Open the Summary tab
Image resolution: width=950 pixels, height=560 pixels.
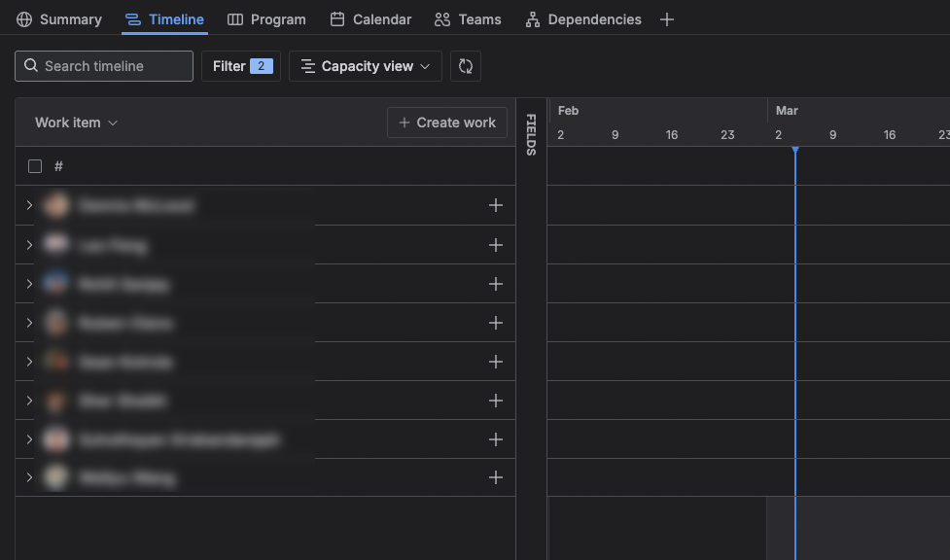(58, 19)
